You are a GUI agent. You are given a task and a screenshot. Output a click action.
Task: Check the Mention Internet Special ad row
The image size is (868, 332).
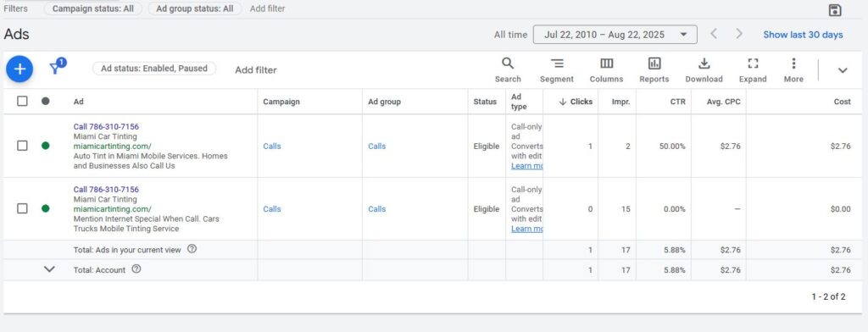22,208
